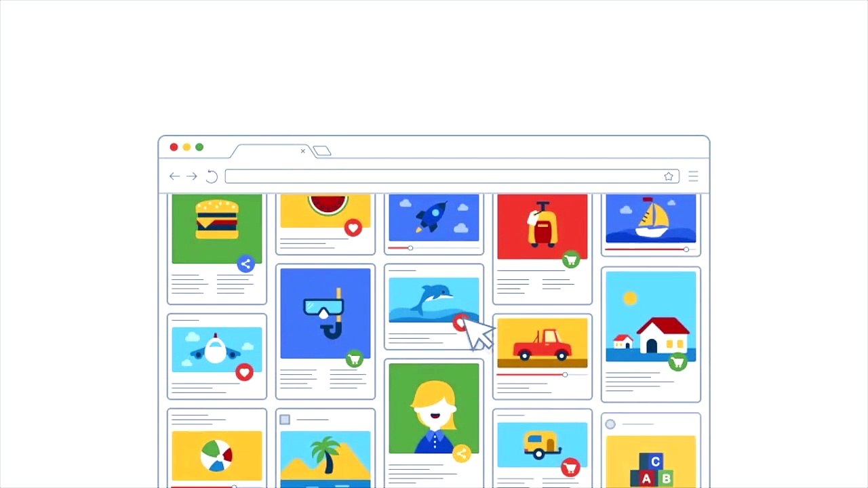Open the hamburger menu icon
Image resolution: width=868 pixels, height=488 pixels.
point(693,176)
